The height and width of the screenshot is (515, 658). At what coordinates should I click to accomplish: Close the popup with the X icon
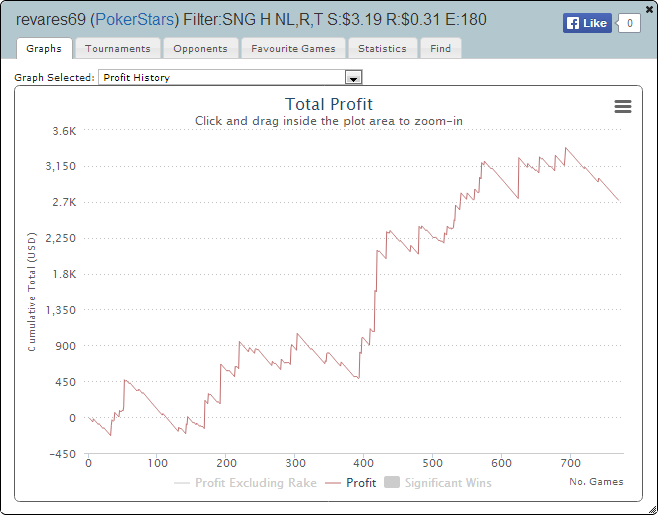(649, 9)
